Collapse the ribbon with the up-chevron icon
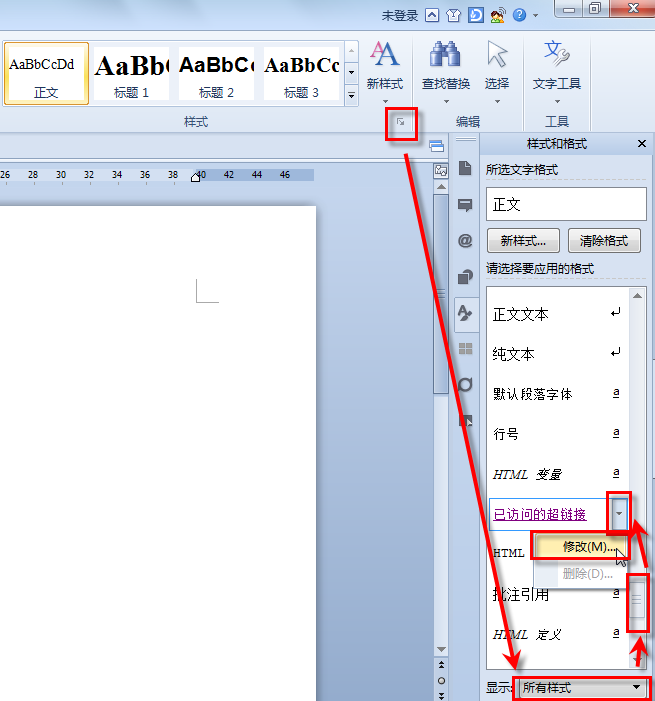The width and height of the screenshot is (655, 701). (431, 16)
